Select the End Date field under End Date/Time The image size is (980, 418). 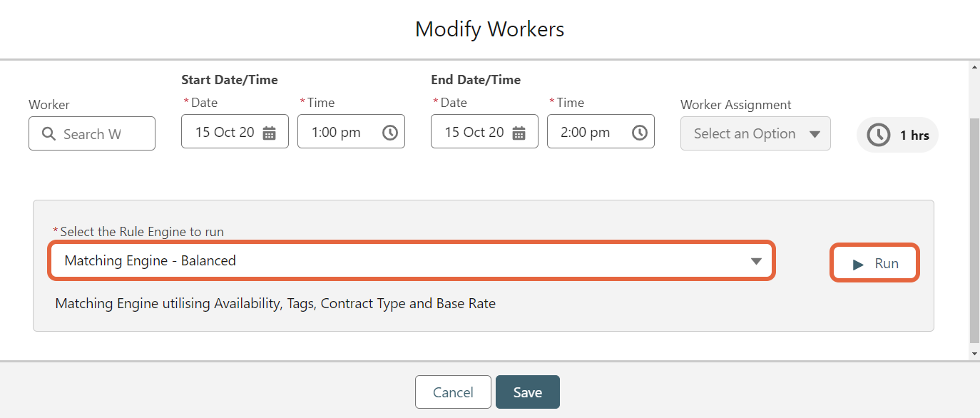(x=474, y=131)
